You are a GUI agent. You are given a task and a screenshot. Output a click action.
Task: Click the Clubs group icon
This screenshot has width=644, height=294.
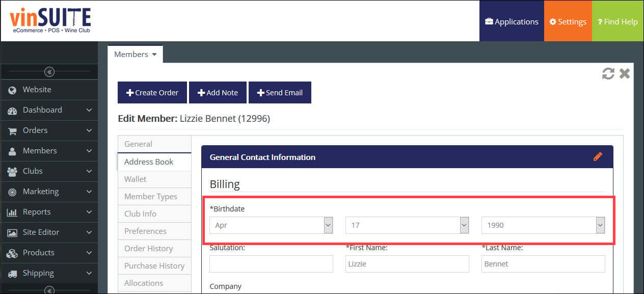[13, 172]
